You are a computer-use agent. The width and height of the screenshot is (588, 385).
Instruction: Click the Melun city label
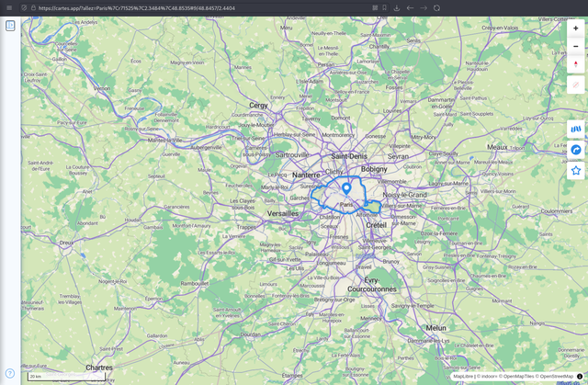tap(435, 328)
